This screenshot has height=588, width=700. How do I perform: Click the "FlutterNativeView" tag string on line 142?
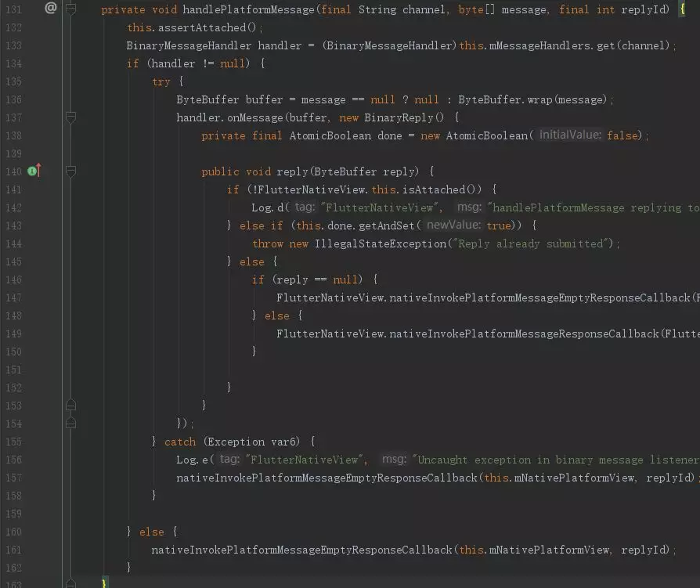381,207
